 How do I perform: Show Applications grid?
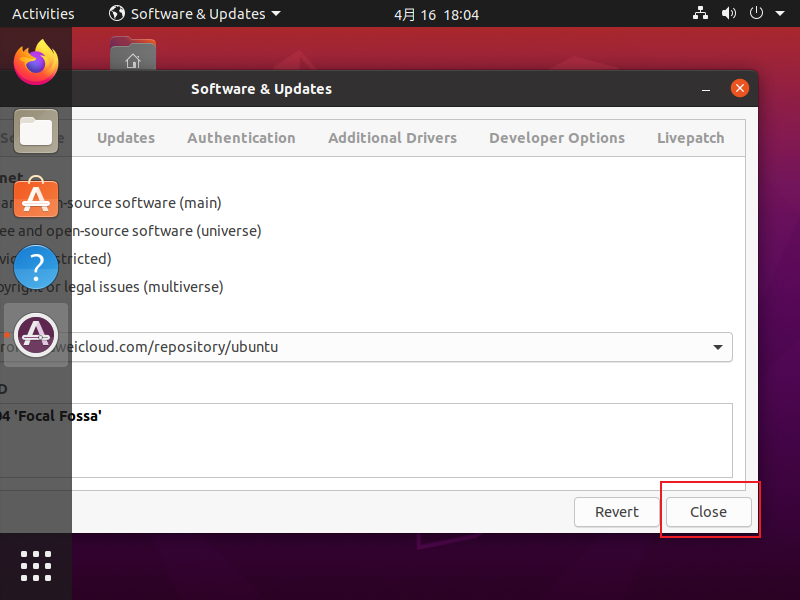pyautogui.click(x=36, y=566)
